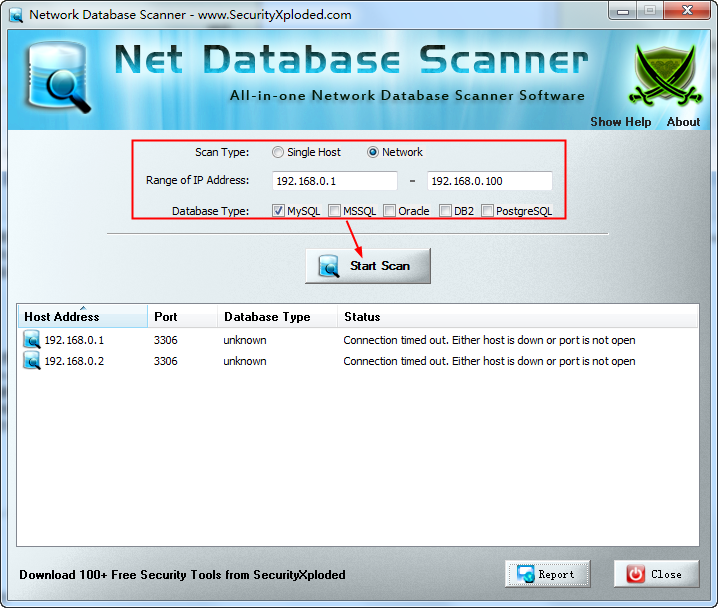Screen dimensions: 718x608
Task: Generate the scan Report
Action: point(548,574)
